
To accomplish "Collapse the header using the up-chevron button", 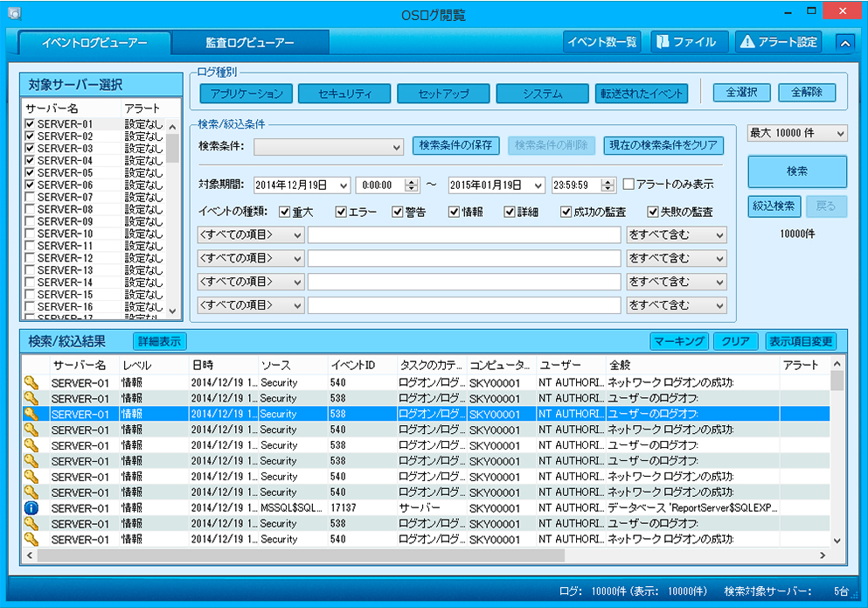I will 844,43.
